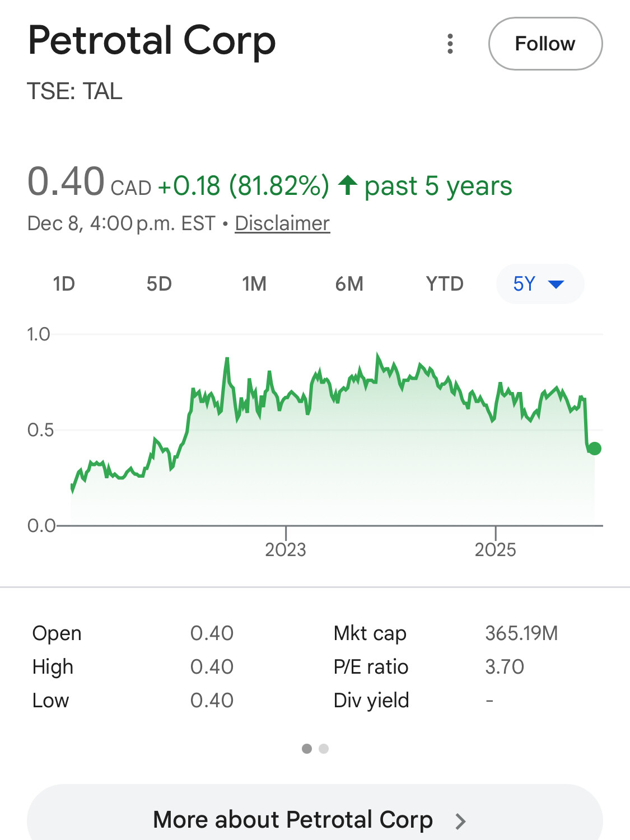The image size is (630, 840).
Task: Expand the 5Y range dropdown arrow
Action: coord(556,284)
